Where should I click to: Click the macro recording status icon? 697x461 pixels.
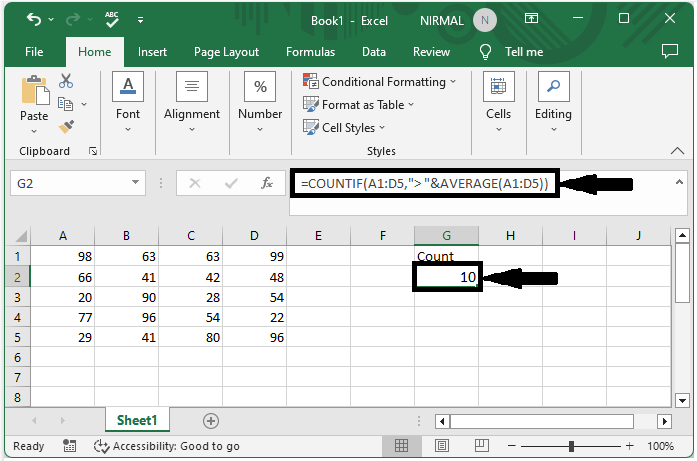pos(69,445)
